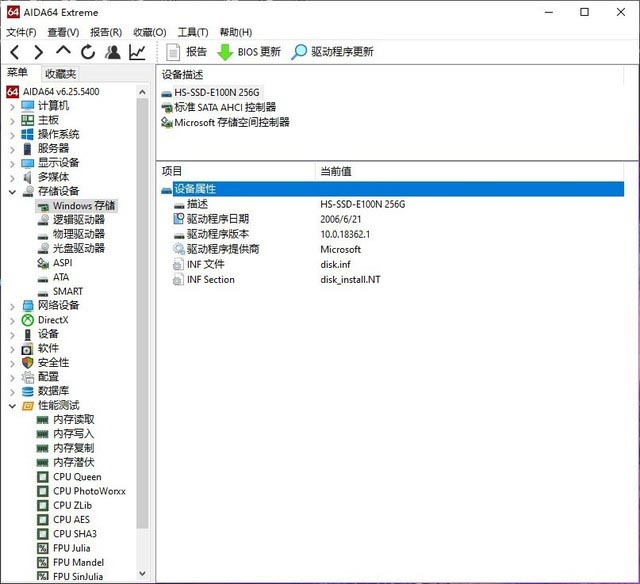
Task: Select ASPI tree item
Action: click(x=55, y=263)
